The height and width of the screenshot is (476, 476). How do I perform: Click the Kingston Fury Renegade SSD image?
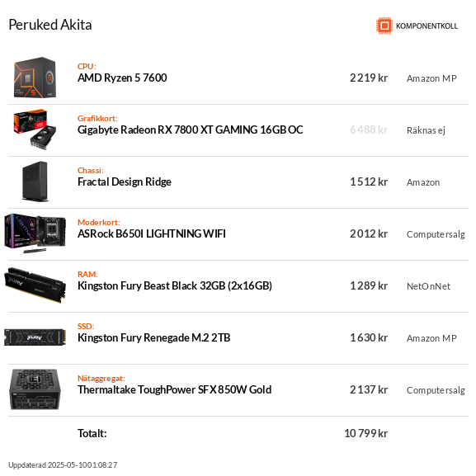[35, 337]
